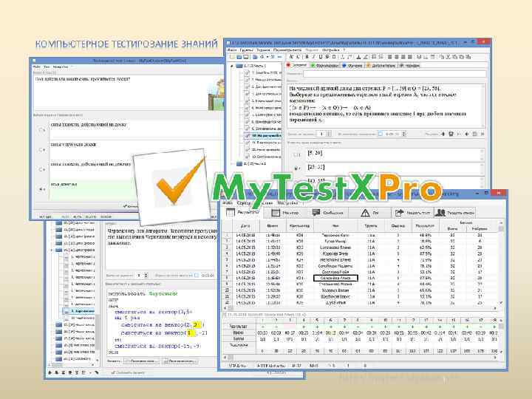Viewport: 532px width, 399px height.
Task: Choose the fourth, highlighted answer radio in test window
Action: tap(41, 189)
